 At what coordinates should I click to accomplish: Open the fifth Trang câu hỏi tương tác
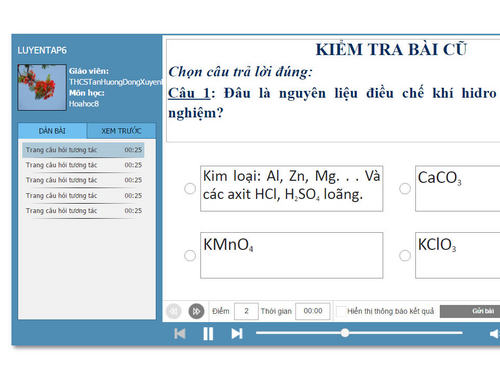83,211
